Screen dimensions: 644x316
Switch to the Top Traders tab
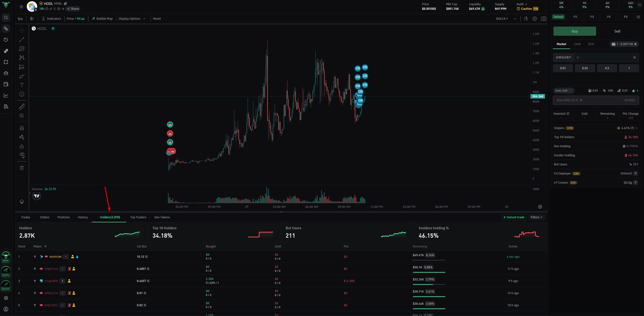pyautogui.click(x=138, y=217)
